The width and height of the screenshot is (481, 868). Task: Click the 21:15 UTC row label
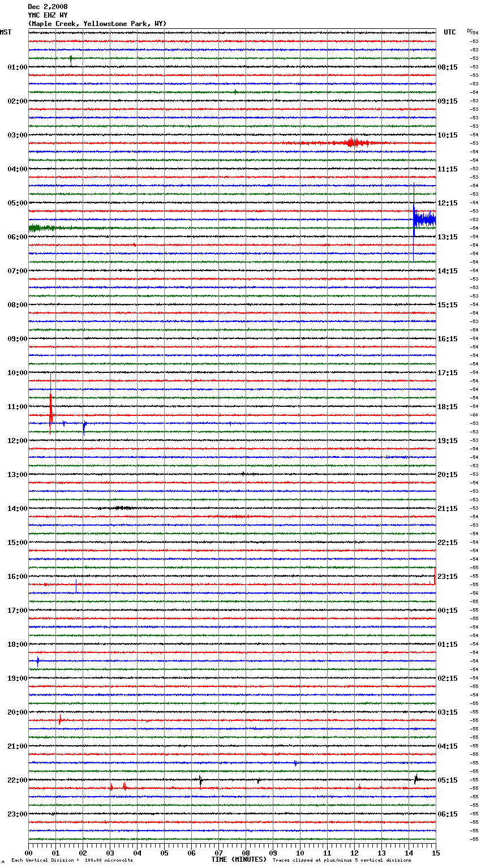[x=448, y=509]
